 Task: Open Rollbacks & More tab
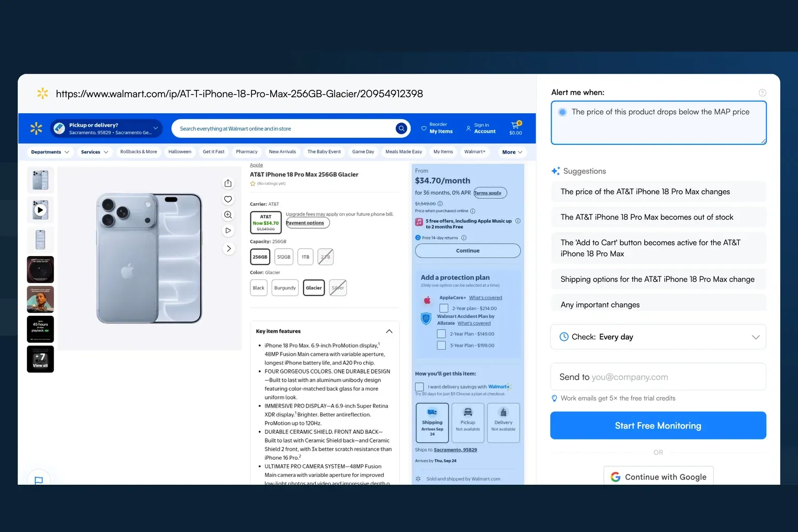139,152
